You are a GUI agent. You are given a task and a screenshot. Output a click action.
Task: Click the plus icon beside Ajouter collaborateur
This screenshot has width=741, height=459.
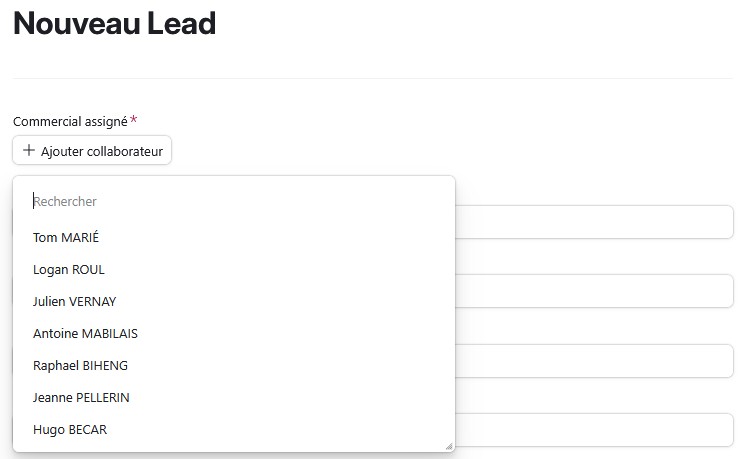coord(28,151)
